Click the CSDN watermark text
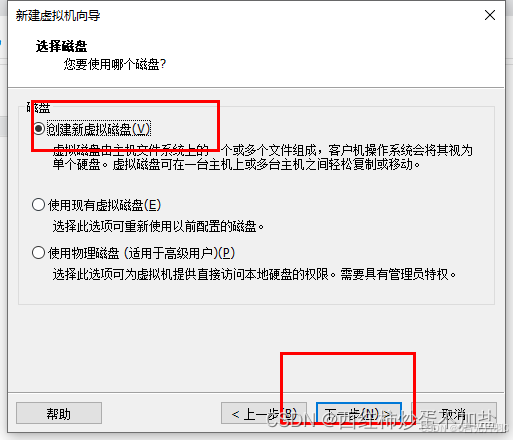This screenshot has width=513, height=440. coord(380,419)
